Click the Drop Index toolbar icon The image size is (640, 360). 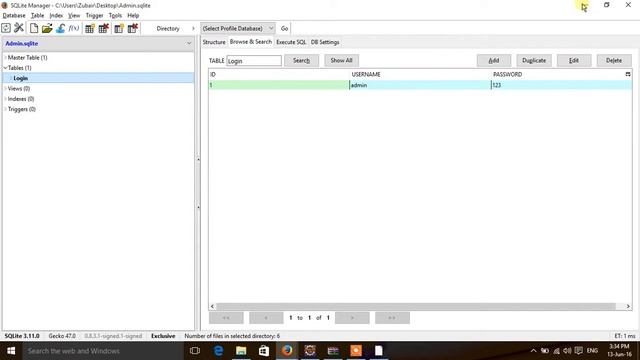click(x=133, y=28)
